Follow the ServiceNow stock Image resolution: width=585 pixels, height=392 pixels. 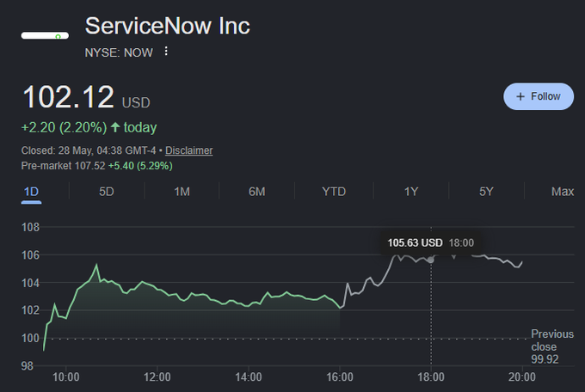(x=539, y=96)
